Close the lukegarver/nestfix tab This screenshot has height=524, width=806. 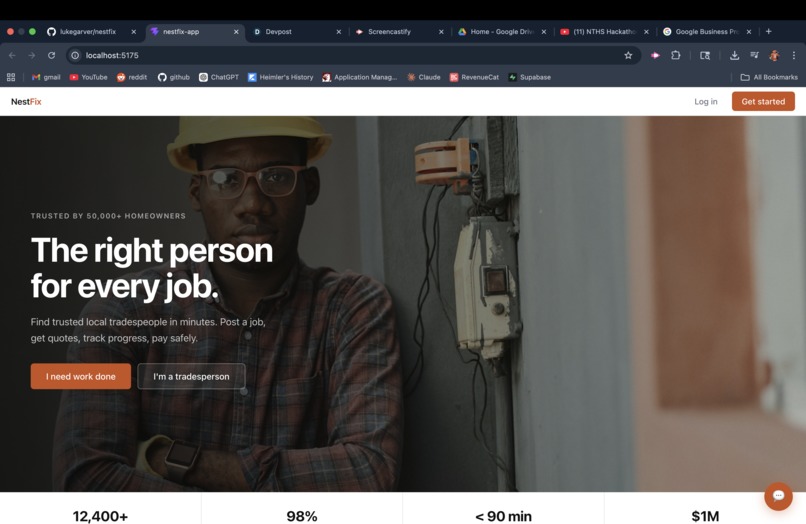[x=134, y=32]
